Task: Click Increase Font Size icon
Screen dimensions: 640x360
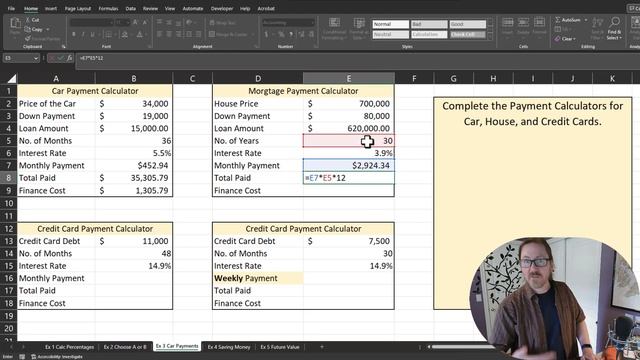Action: [x=135, y=22]
